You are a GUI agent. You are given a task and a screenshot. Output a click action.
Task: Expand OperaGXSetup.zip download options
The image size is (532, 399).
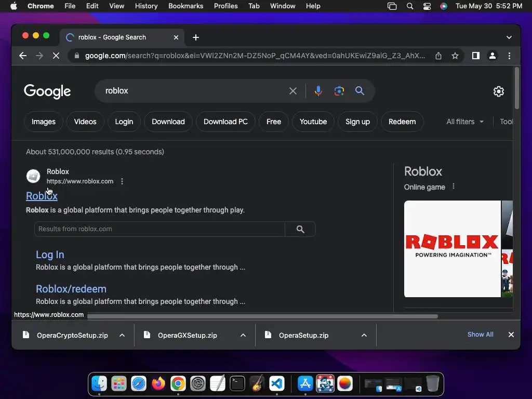243,335
